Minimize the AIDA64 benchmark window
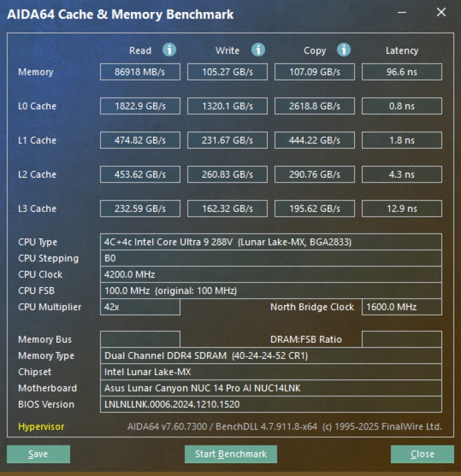The width and height of the screenshot is (461, 476). 402,13
